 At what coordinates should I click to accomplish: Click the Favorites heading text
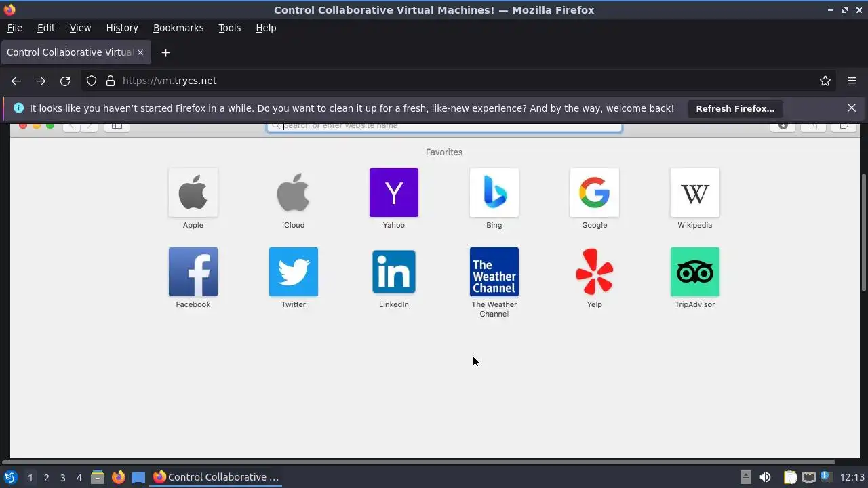[444, 152]
